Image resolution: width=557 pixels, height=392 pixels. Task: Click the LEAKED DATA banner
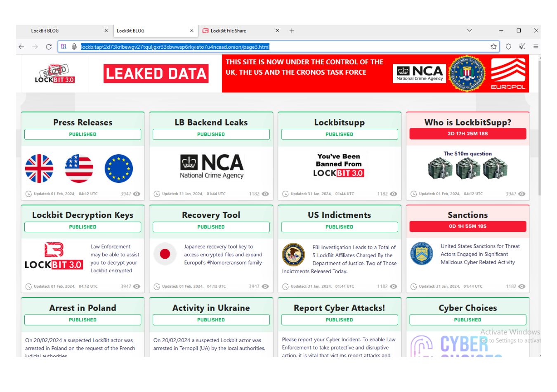pyautogui.click(x=156, y=73)
